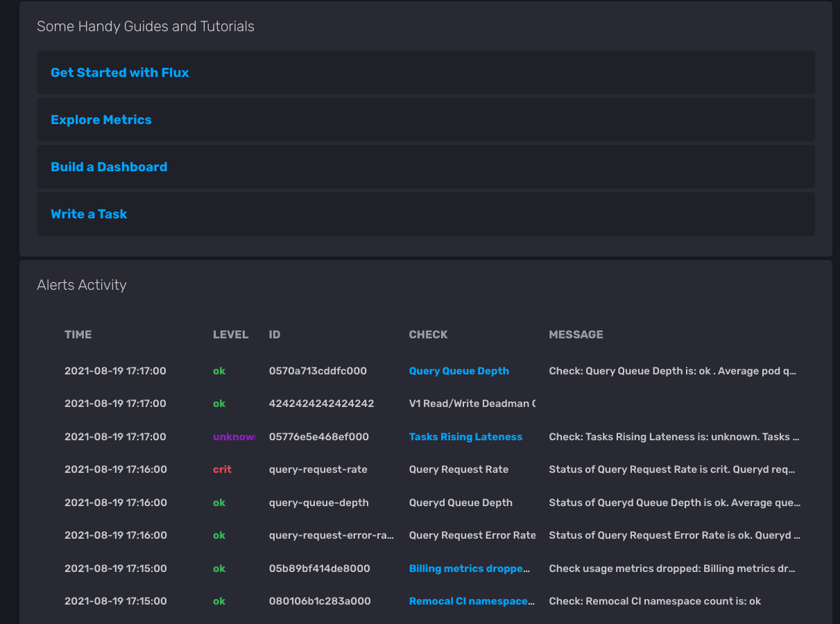Open the "Get Started with Flux" tutorial

coord(119,72)
